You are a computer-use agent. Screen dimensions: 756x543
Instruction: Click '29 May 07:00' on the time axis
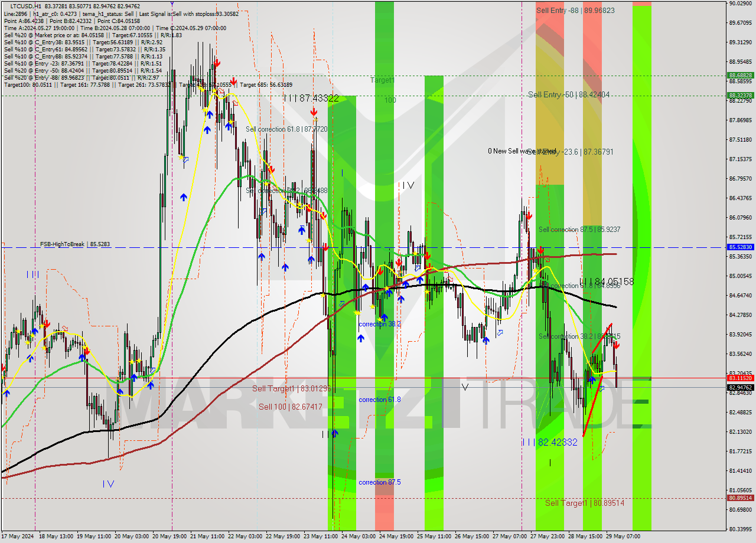623,537
